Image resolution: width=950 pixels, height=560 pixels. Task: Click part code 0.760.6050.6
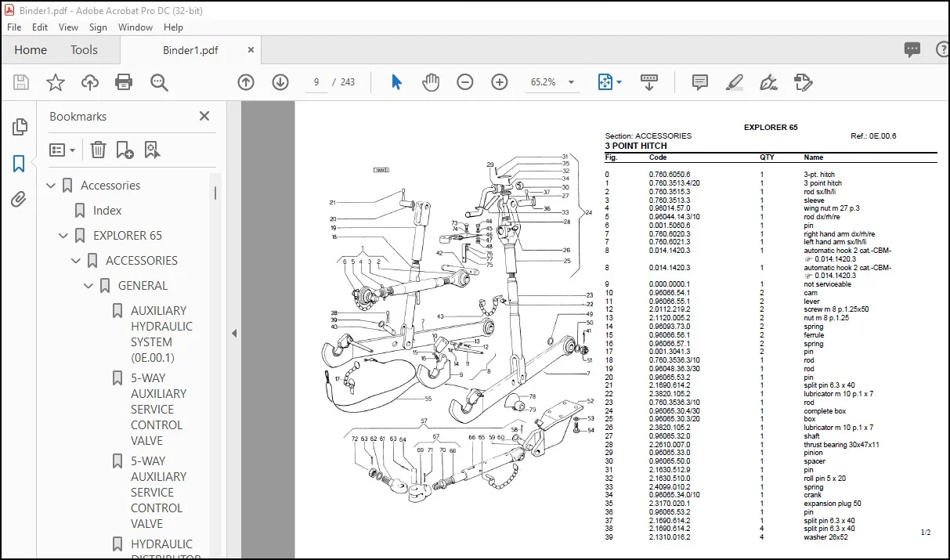pos(670,175)
